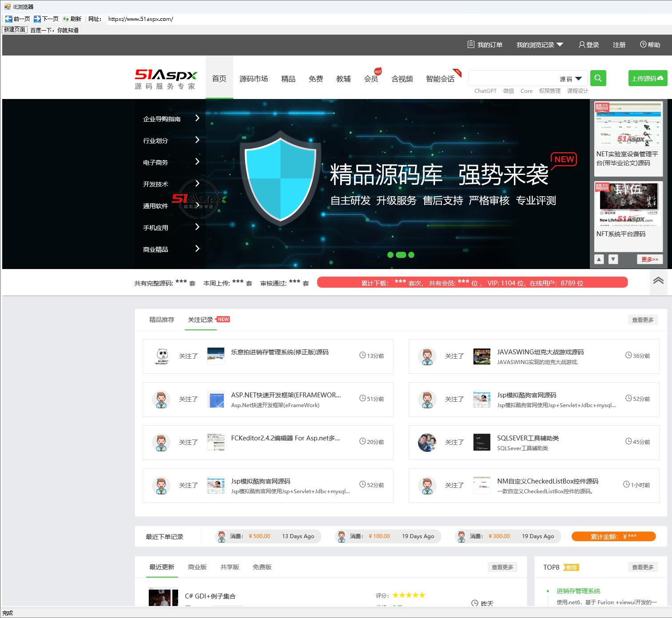Viewport: 672px width, 618px height.
Task: Open 进销存管理系统 in TOP8 list
Action: 578,591
